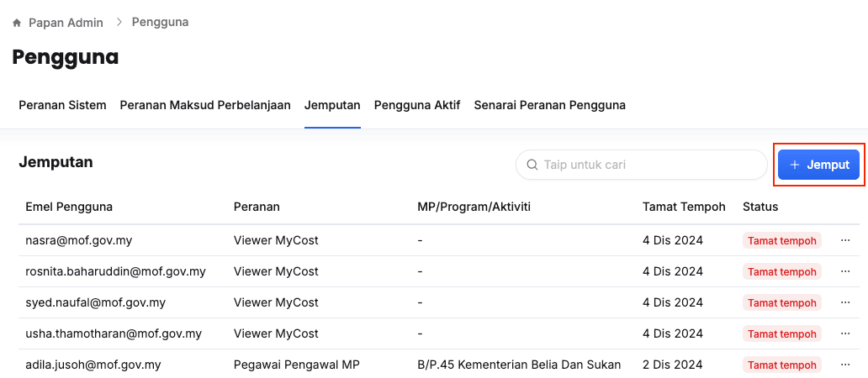Open Peranan Maksud Perbelanjaan tab

pos(205,105)
